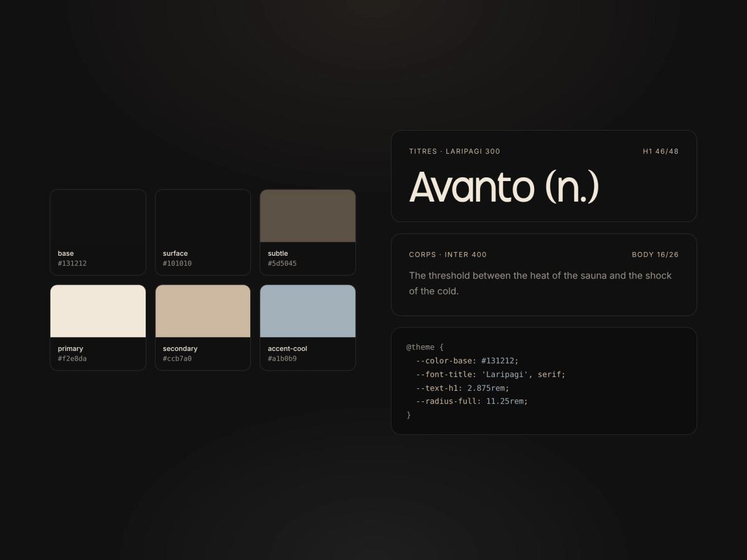Select the subtle brown color swatch
The height and width of the screenshot is (560, 747).
point(308,216)
